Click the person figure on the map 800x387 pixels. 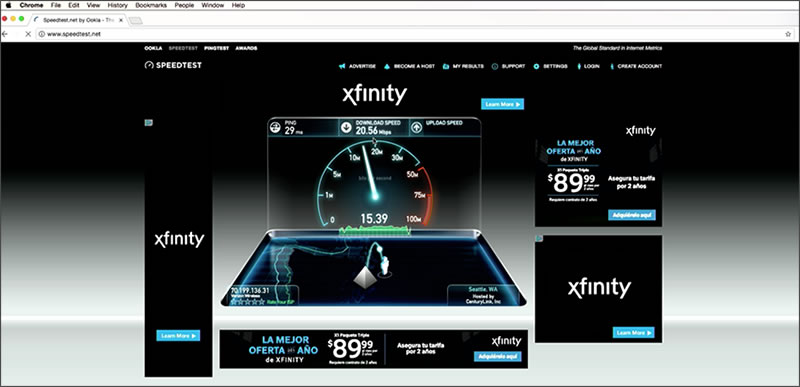385,265
